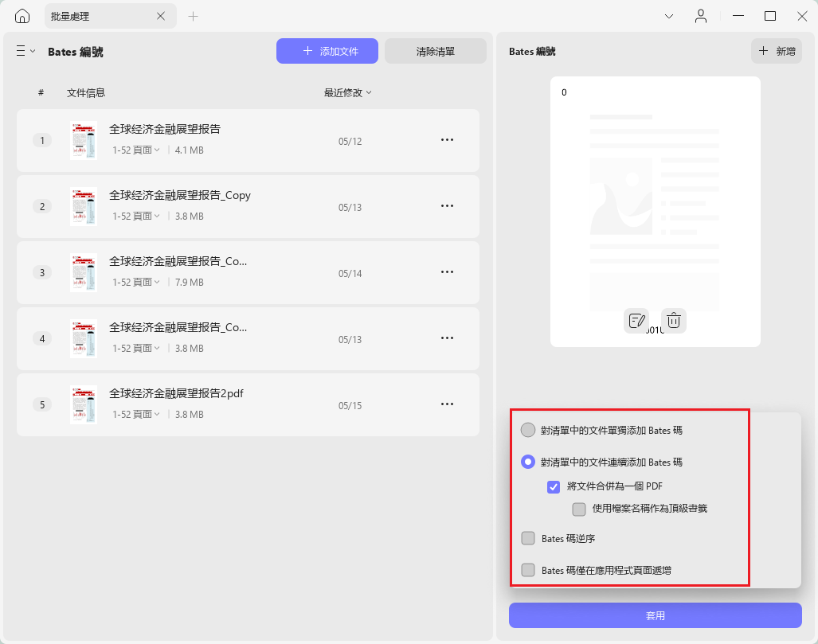Click file name 全球经济金融展望报告_Copy
Viewport: 818px width, 644px height.
(x=180, y=195)
